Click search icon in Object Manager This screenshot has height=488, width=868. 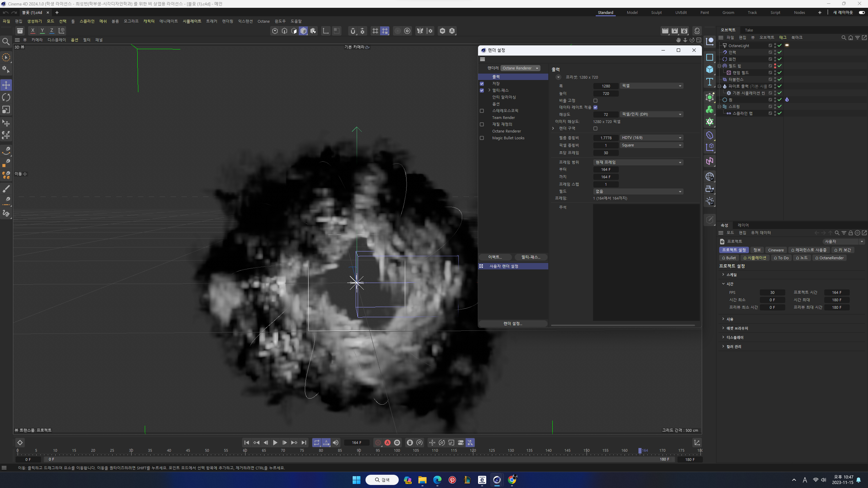[x=844, y=38]
